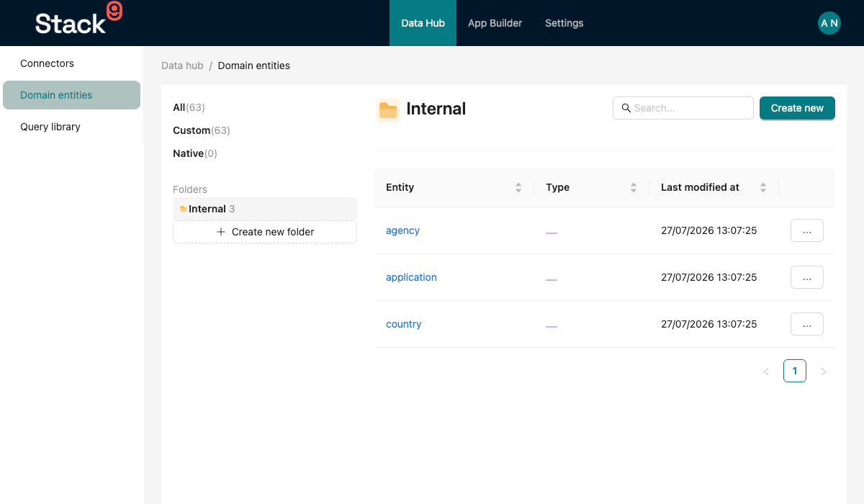The height and width of the screenshot is (504, 864).
Task: Click the Create new button
Action: pyautogui.click(x=797, y=108)
